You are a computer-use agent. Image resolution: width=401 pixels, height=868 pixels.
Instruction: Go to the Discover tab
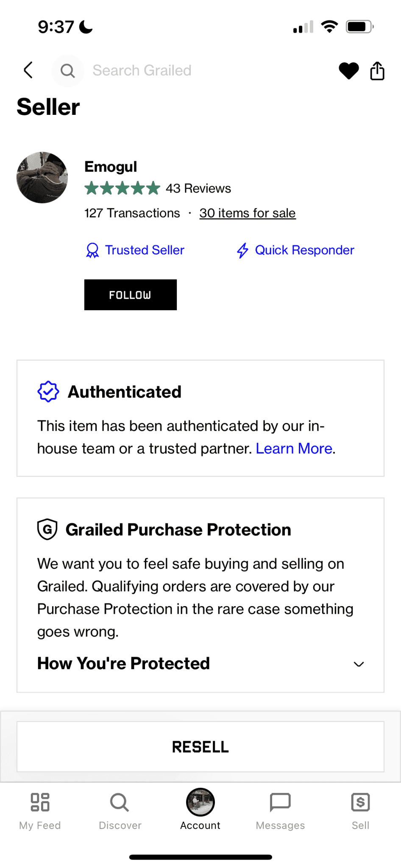pyautogui.click(x=120, y=810)
